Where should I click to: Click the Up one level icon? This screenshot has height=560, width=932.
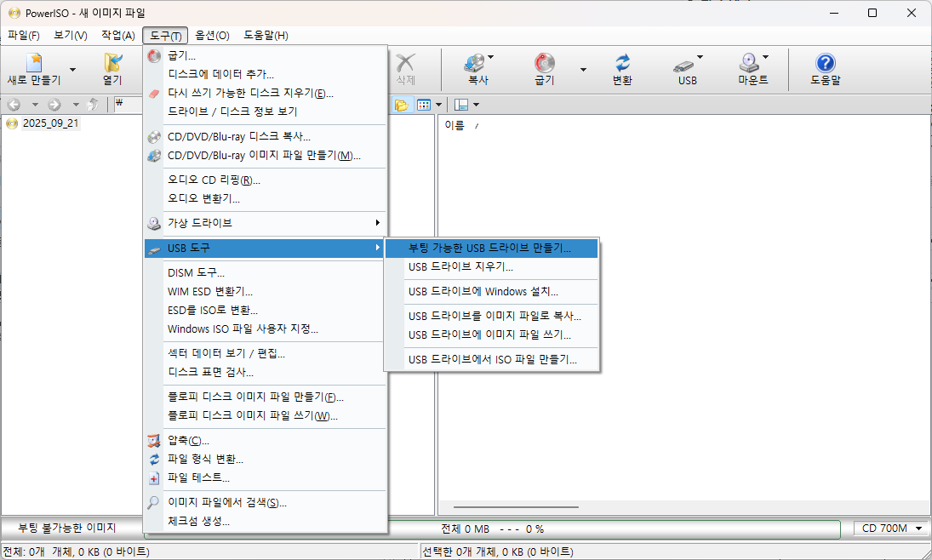93,105
